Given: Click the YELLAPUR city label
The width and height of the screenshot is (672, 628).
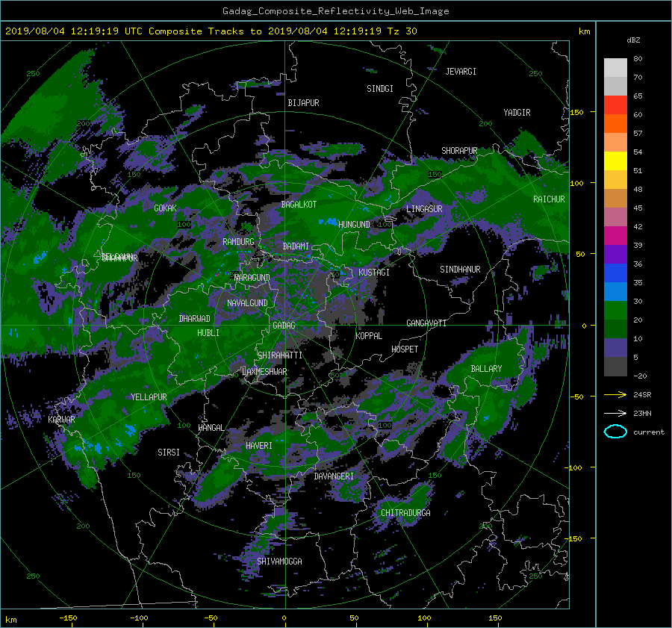Looking at the screenshot, I should point(149,397).
